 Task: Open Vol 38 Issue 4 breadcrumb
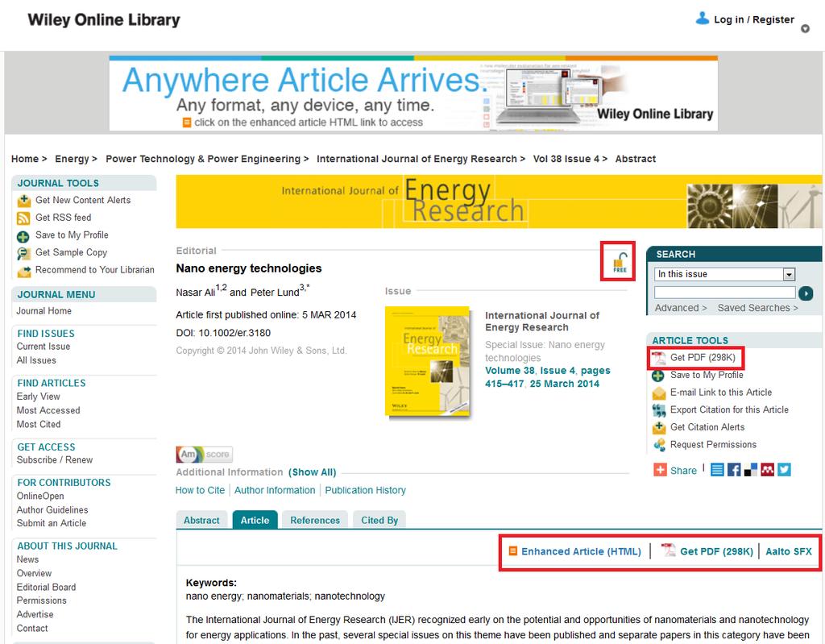[566, 159]
